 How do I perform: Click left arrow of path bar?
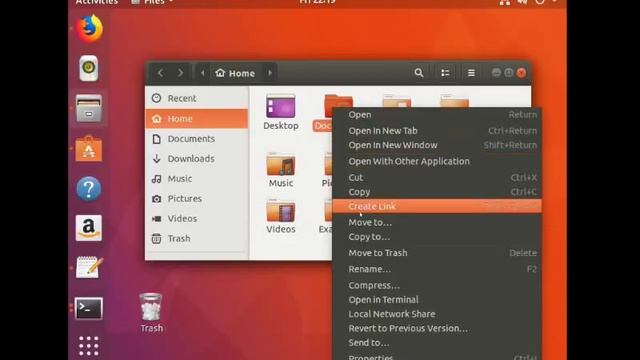tap(202, 73)
